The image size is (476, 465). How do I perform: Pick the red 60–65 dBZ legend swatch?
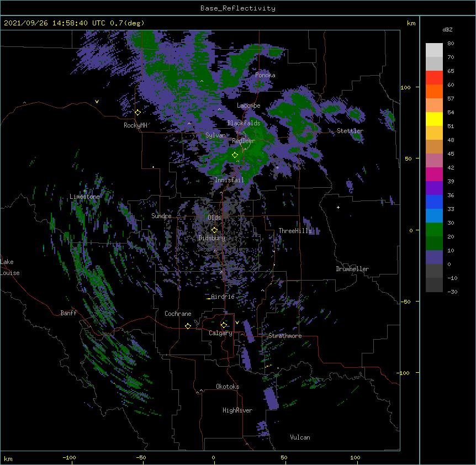(x=434, y=77)
